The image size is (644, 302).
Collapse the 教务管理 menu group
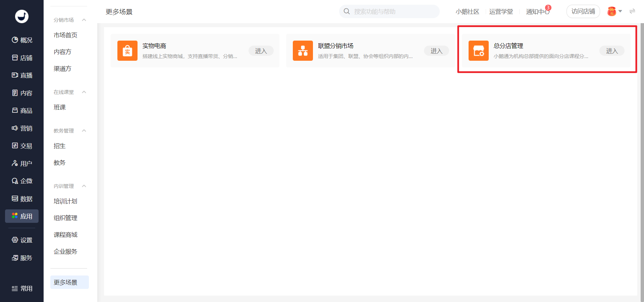(84, 131)
